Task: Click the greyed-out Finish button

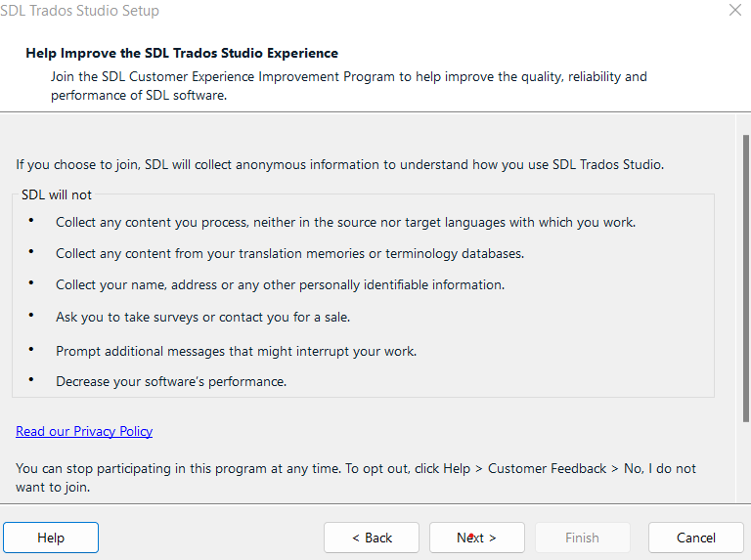Action: coord(583,538)
